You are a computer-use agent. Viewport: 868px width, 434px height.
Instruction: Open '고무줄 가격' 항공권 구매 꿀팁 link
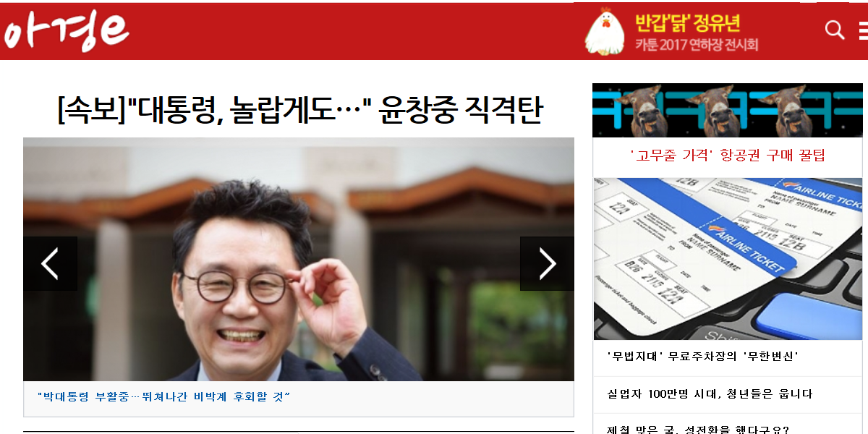727,156
